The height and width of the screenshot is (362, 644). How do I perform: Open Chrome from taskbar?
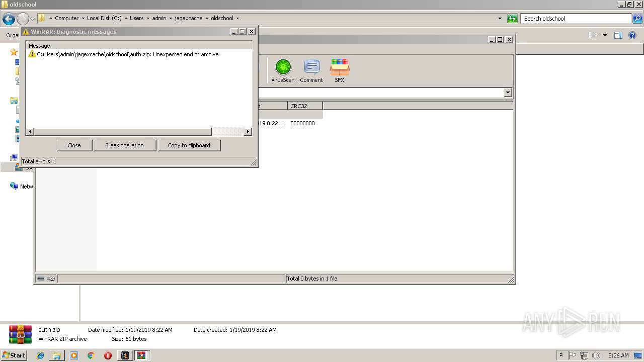point(91,355)
